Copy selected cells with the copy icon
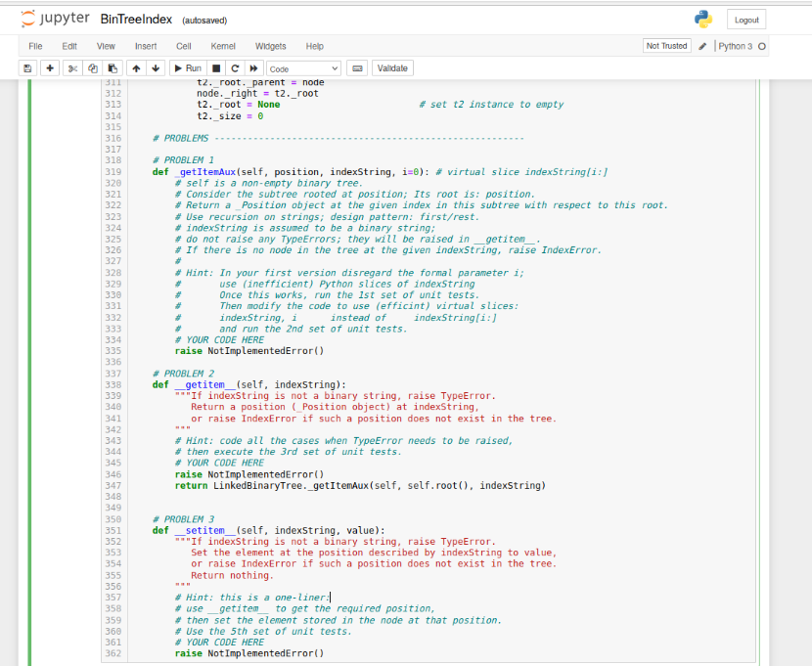 [x=93, y=68]
